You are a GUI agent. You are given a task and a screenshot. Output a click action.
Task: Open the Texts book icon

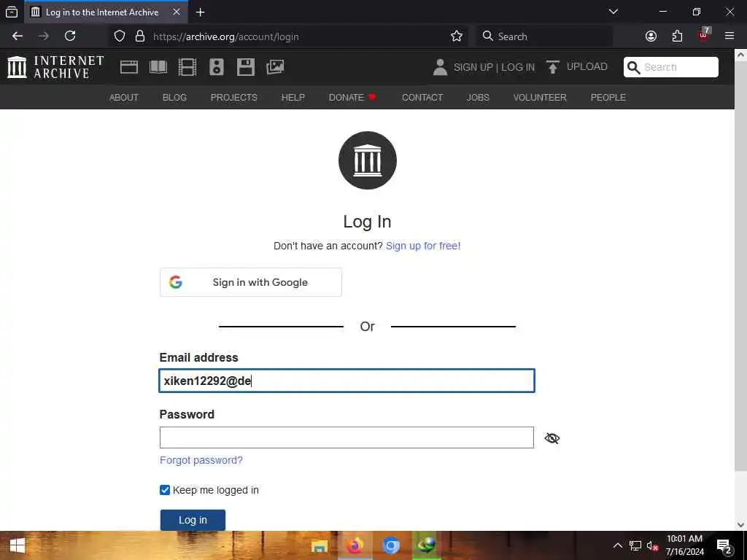coord(158,67)
